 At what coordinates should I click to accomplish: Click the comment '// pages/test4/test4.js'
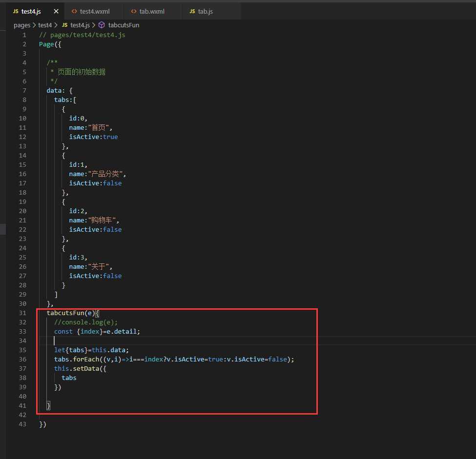(x=82, y=35)
